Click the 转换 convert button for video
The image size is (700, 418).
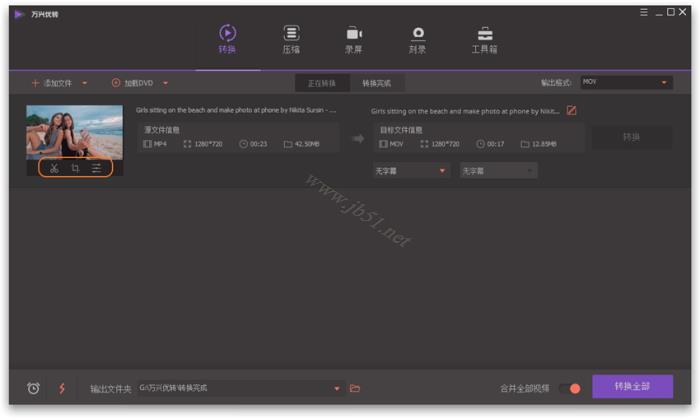point(632,137)
